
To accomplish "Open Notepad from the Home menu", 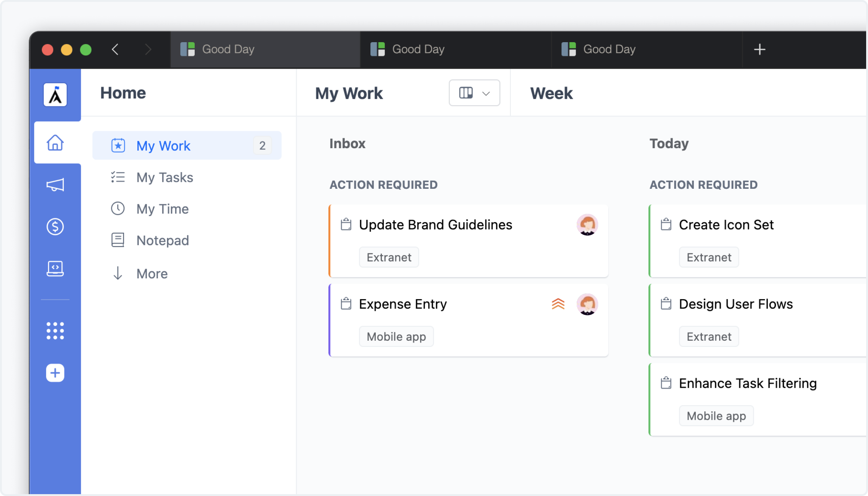I will pyautogui.click(x=162, y=241).
